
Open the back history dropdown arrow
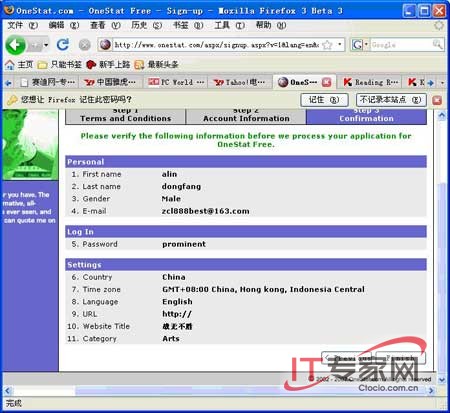point(46,45)
